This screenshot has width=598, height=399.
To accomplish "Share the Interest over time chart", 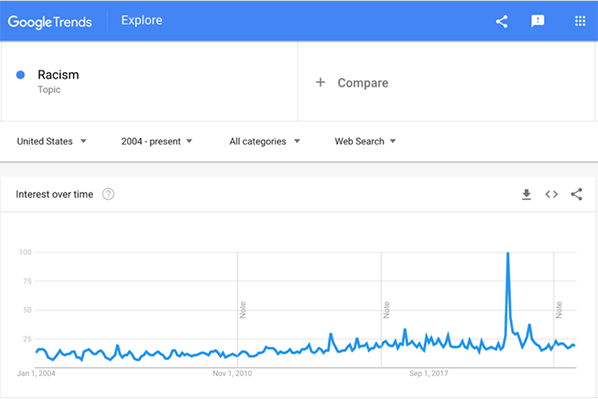I will click(576, 194).
